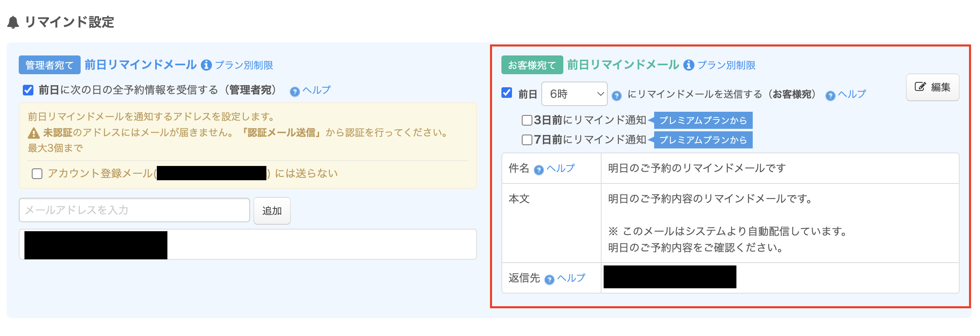This screenshot has height=336, width=980.
Task: Click the bell icon by リマインド設定
Action: pos(13,22)
